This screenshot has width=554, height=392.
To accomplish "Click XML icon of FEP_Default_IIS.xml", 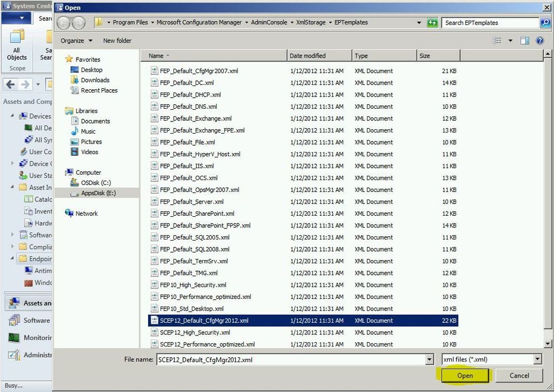I will 154,166.
